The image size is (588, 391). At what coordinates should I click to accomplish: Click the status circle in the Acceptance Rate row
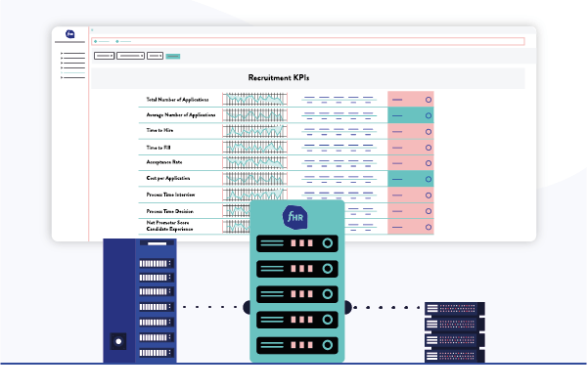coord(429,163)
